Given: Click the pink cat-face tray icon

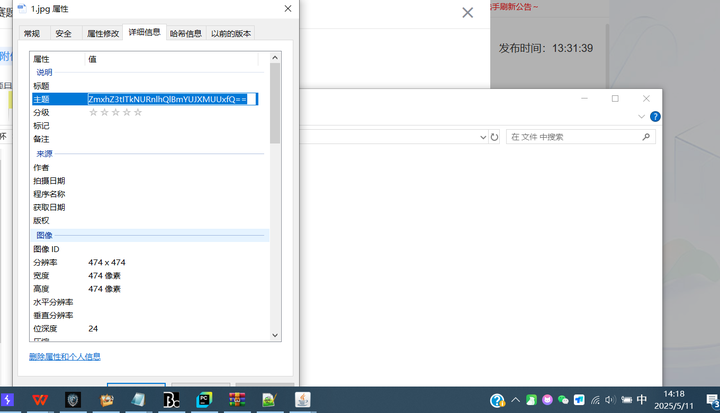Looking at the screenshot, I should click(547, 400).
